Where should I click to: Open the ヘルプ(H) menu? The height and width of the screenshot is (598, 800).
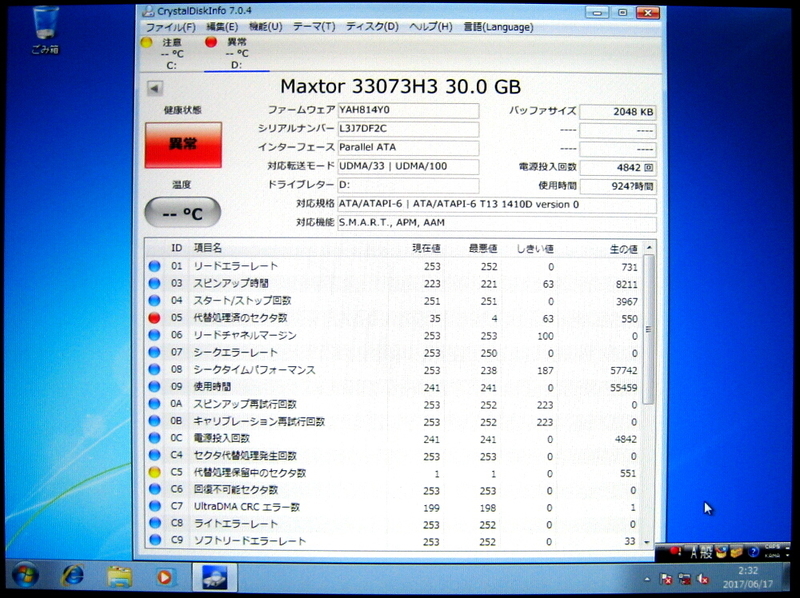point(431,27)
